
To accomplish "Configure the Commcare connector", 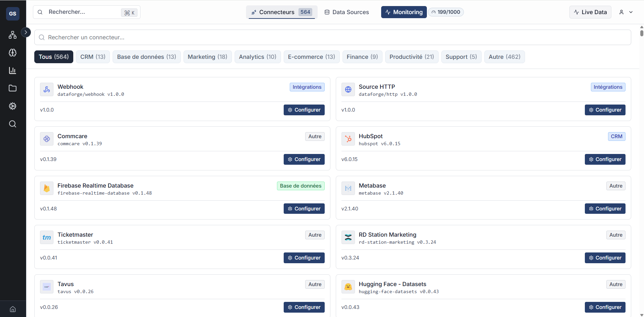I will (304, 159).
